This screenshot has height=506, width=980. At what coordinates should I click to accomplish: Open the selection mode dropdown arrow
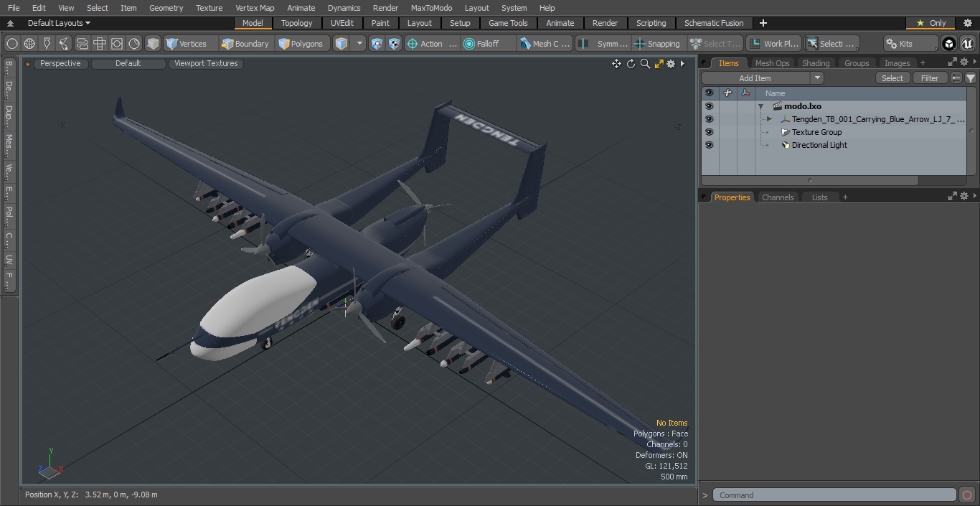click(360, 44)
